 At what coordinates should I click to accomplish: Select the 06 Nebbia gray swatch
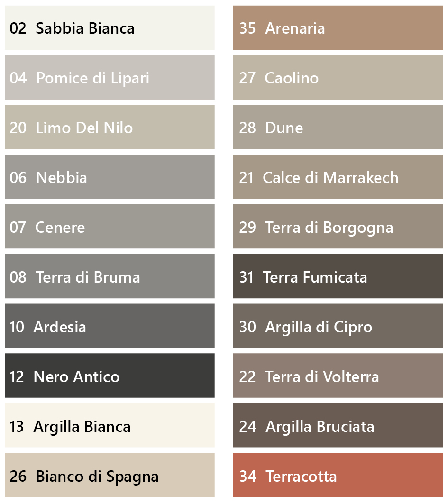click(x=110, y=177)
